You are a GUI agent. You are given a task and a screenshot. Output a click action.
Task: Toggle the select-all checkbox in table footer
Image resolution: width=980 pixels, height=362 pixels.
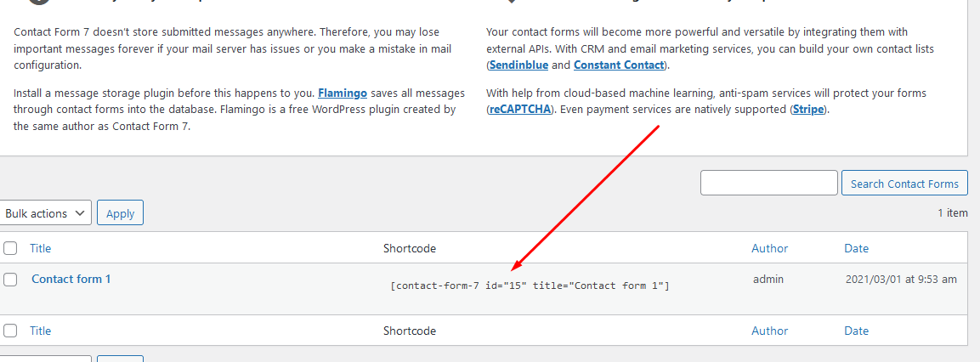tap(10, 331)
